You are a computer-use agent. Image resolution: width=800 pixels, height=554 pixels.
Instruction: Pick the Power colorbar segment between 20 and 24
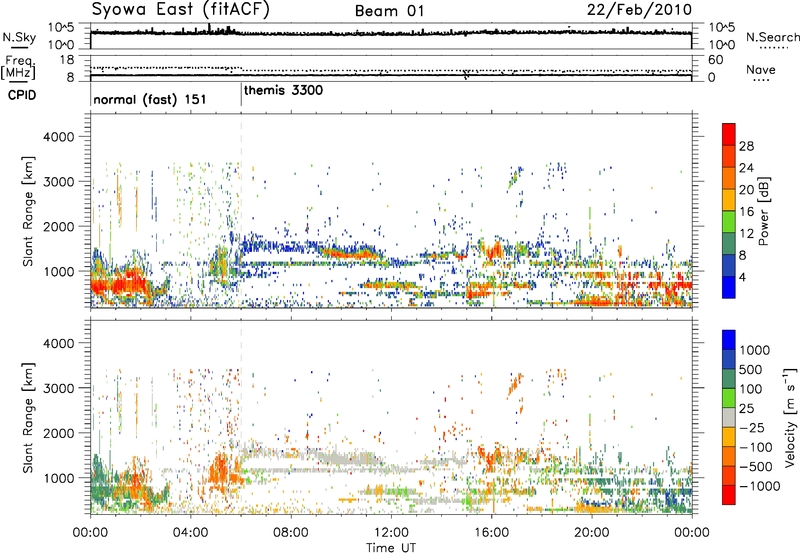click(x=729, y=178)
